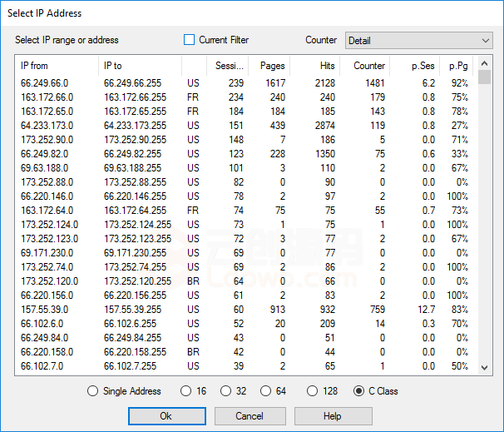The width and height of the screenshot is (504, 432).
Task: Click country code FR in 163.172.64.0 row
Action: [x=193, y=211]
